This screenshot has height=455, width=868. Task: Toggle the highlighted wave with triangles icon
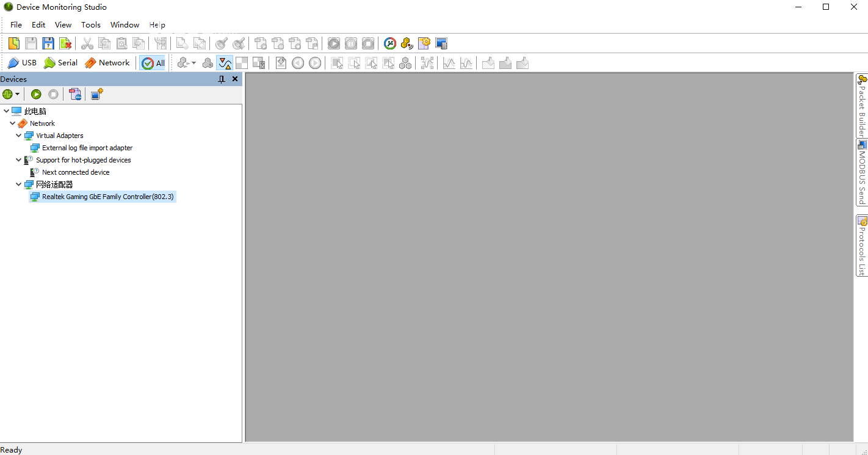click(x=225, y=63)
